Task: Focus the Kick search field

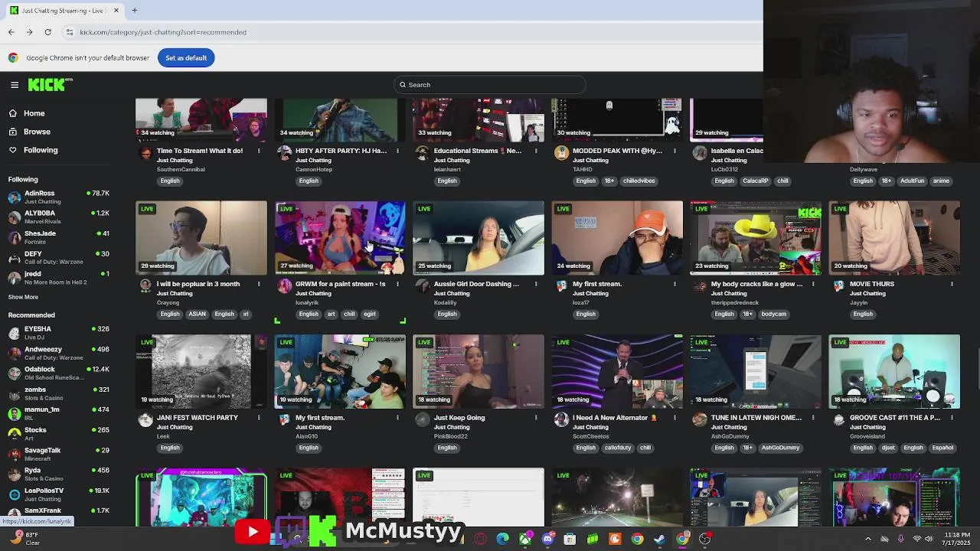Action: 490,85
